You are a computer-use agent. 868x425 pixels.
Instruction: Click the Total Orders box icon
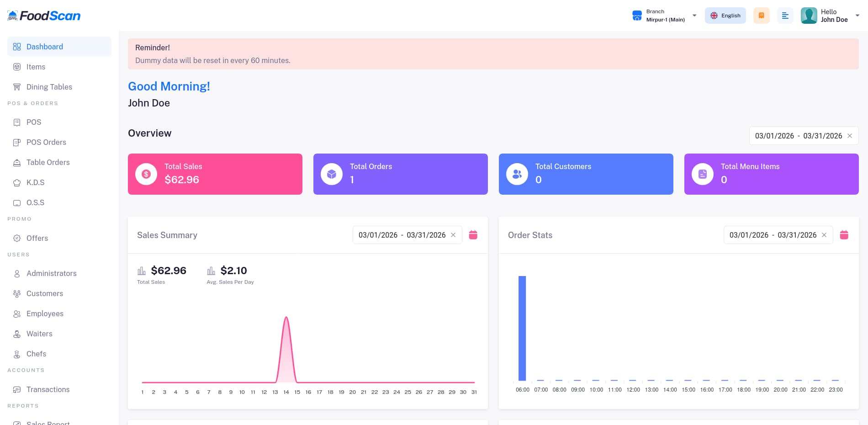coord(332,174)
